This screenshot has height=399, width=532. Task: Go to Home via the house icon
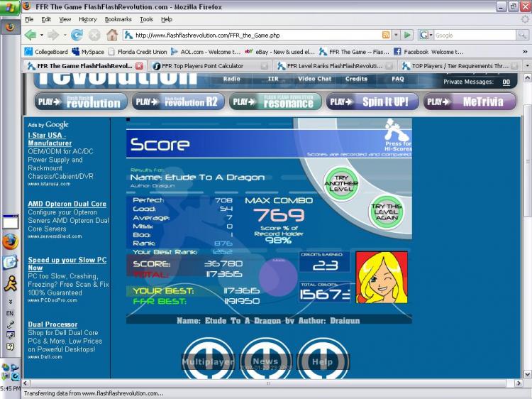point(112,35)
